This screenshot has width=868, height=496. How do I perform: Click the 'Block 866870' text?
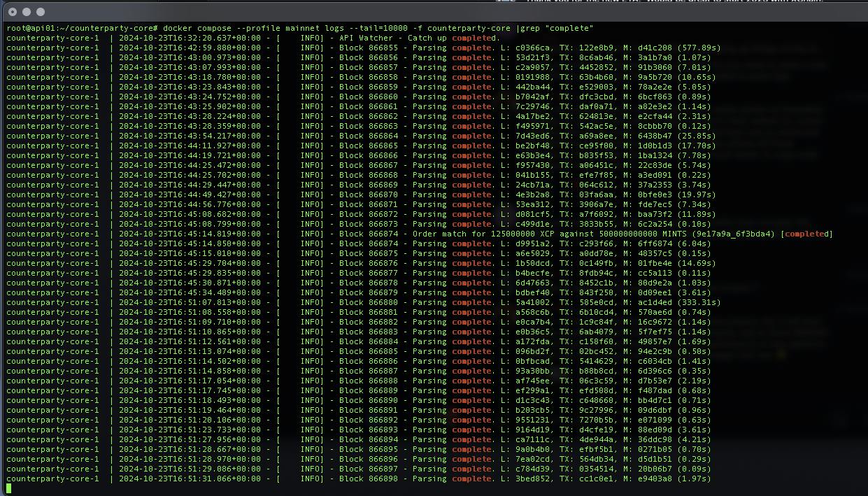[369, 194]
